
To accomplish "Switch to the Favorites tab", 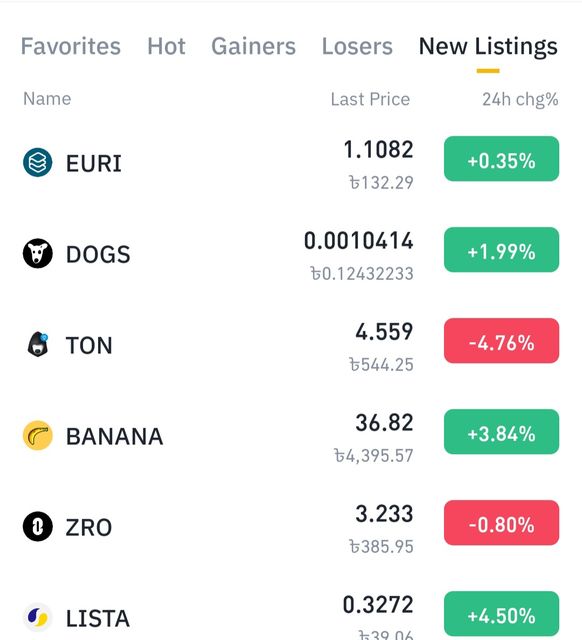I will 71,46.
